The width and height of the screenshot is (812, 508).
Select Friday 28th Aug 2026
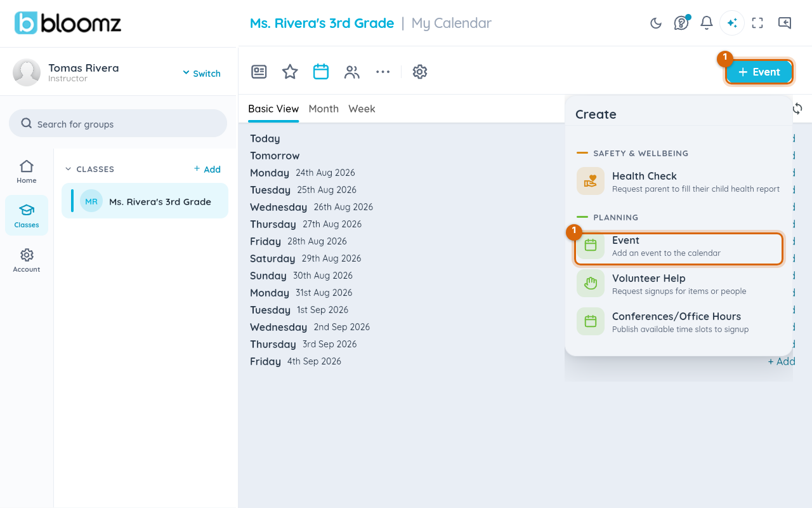(298, 241)
